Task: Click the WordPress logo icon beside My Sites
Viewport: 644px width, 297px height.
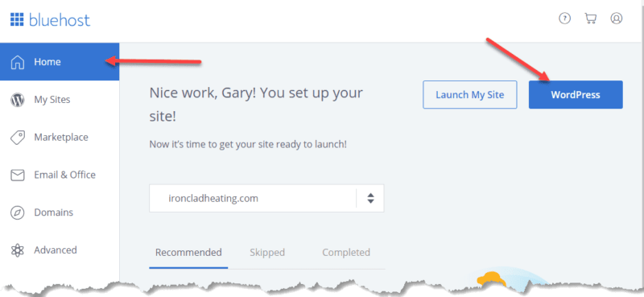Action: (x=17, y=100)
